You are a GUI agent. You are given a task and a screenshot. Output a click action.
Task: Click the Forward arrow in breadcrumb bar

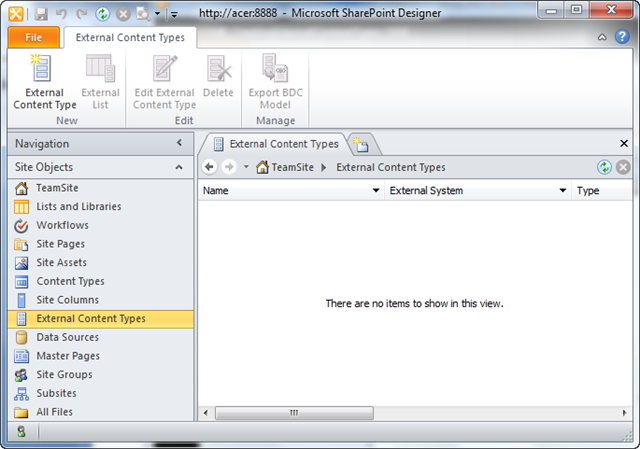(x=229, y=167)
